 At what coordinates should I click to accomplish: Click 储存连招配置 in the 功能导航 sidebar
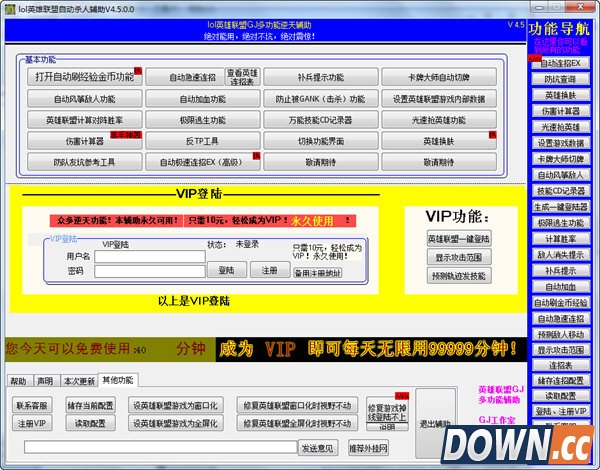(x=561, y=380)
